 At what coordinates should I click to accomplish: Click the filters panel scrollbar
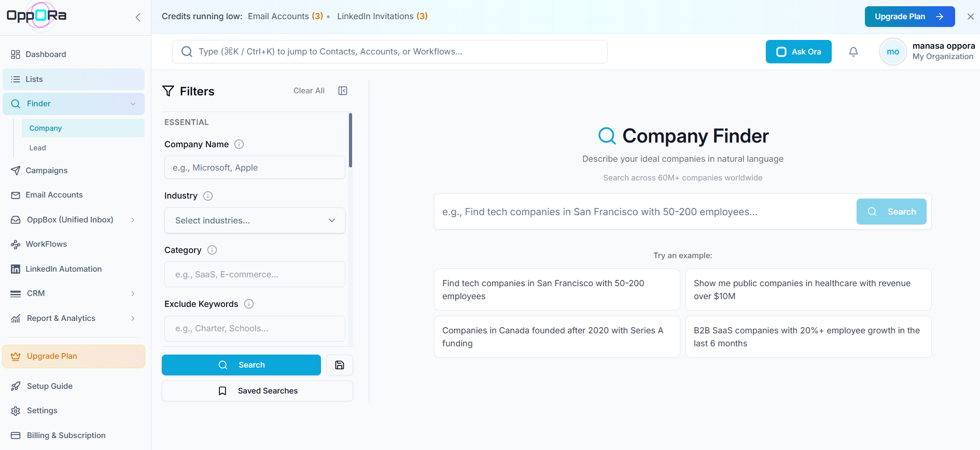[351, 140]
